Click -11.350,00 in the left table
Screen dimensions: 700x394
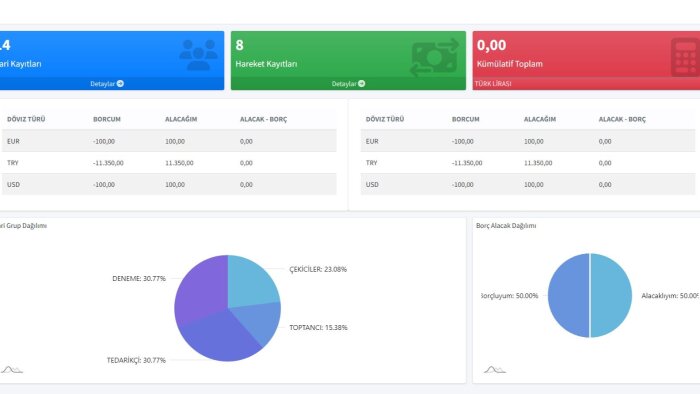point(108,163)
